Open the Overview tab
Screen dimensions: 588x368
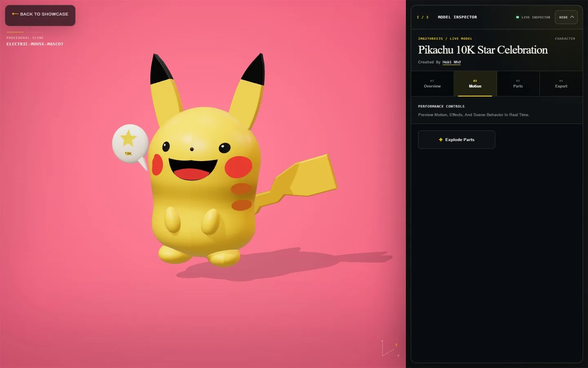point(432,84)
